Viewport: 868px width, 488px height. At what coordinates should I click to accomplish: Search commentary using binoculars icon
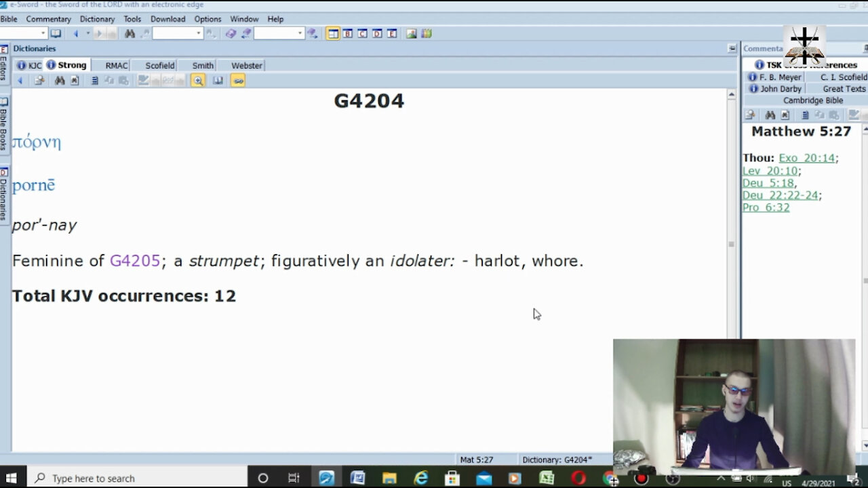[x=770, y=115]
